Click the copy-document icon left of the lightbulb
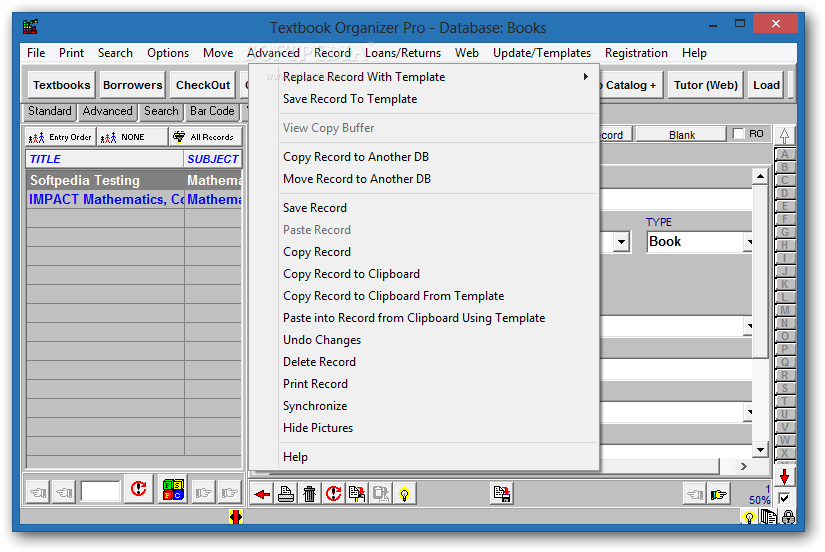 pyautogui.click(x=357, y=494)
